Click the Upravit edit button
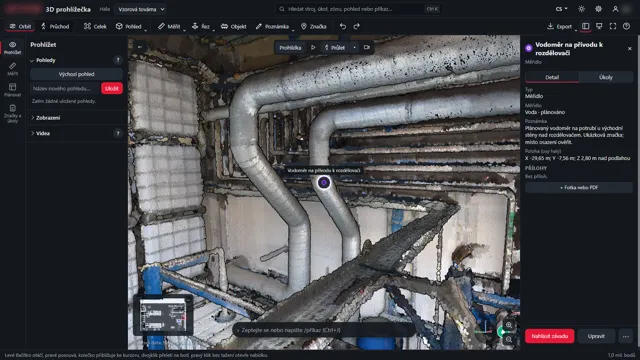The width and height of the screenshot is (640, 360). click(x=596, y=336)
